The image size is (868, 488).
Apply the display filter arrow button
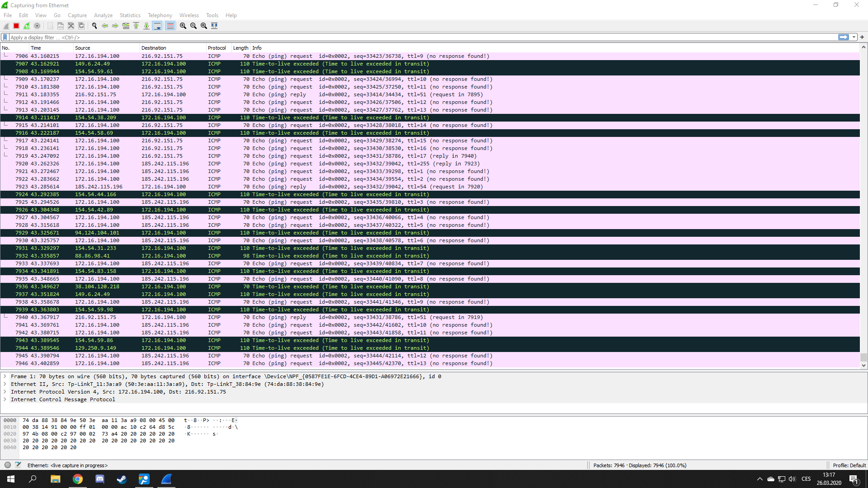pos(843,38)
